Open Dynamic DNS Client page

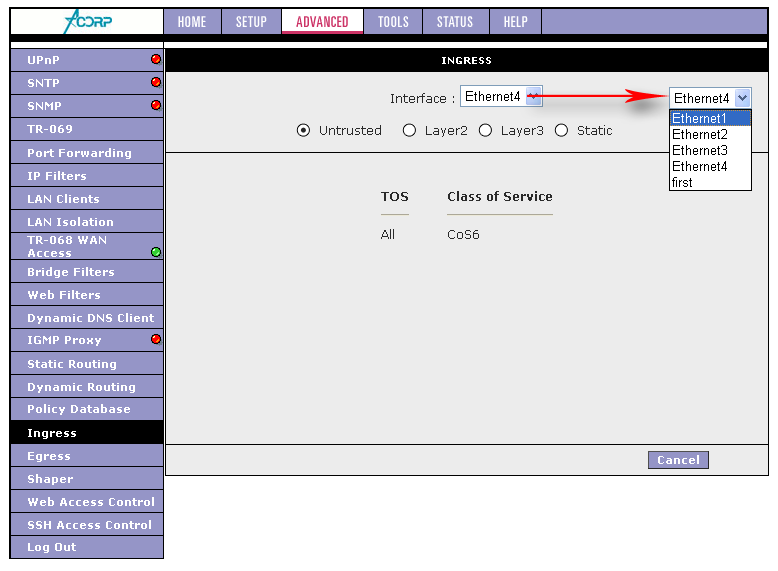[x=87, y=317]
